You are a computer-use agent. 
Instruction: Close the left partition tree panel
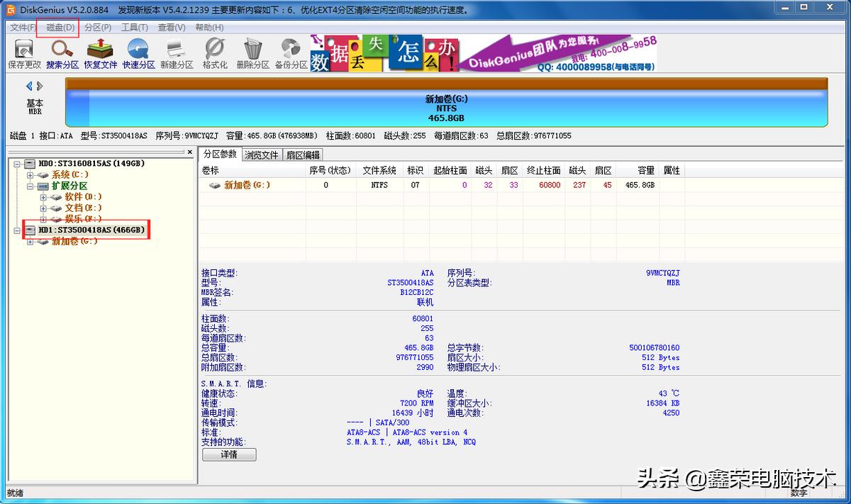(x=189, y=152)
